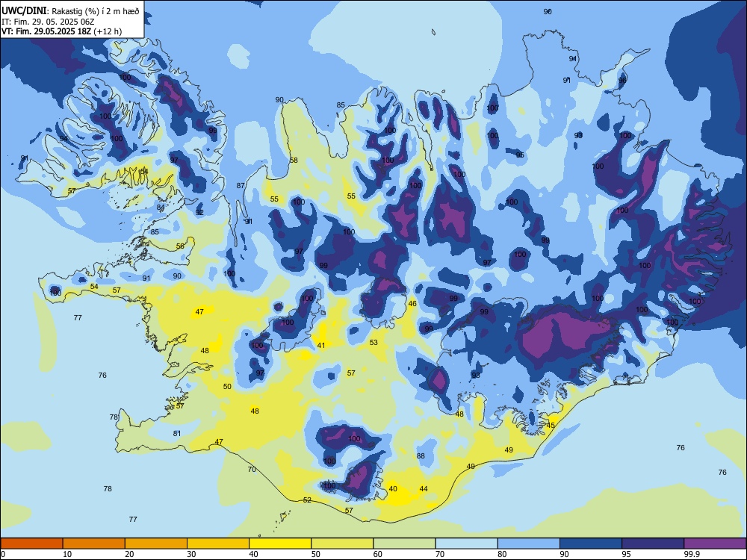Click the map value '81' in the southwest

coord(177,433)
